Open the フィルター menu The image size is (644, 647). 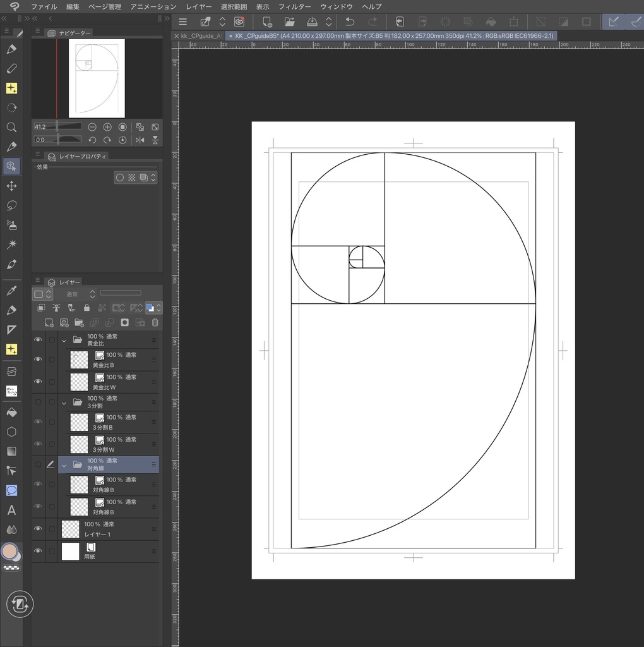(294, 6)
